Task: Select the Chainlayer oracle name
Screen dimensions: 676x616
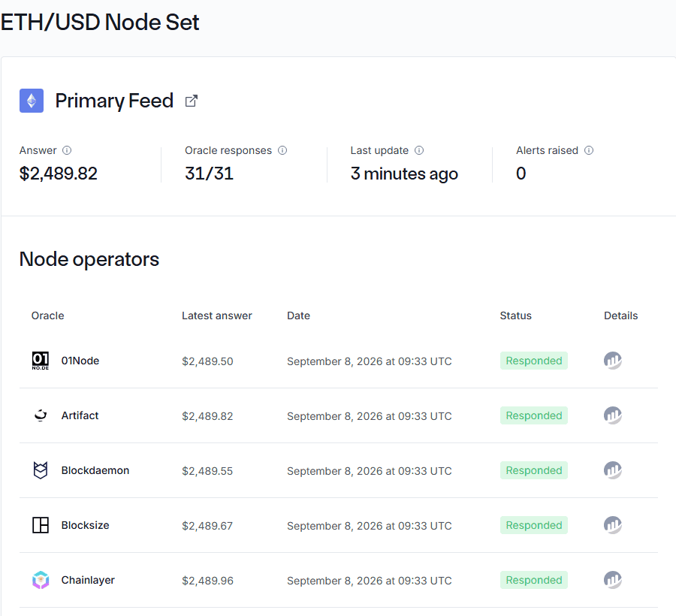Action: tap(88, 580)
